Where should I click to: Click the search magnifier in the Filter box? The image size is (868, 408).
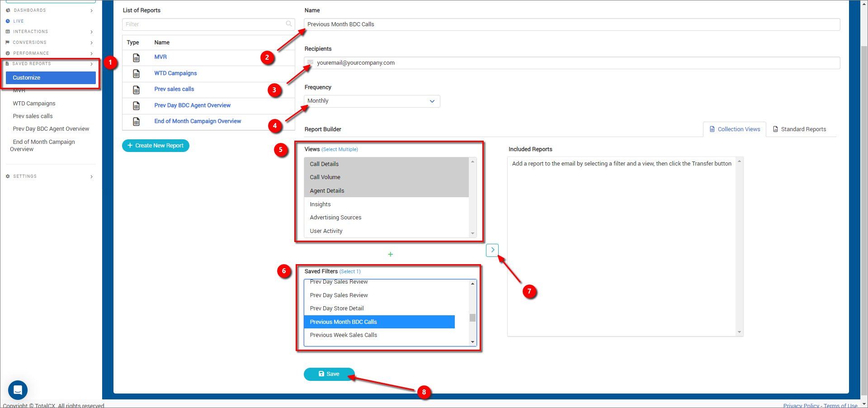tap(289, 24)
